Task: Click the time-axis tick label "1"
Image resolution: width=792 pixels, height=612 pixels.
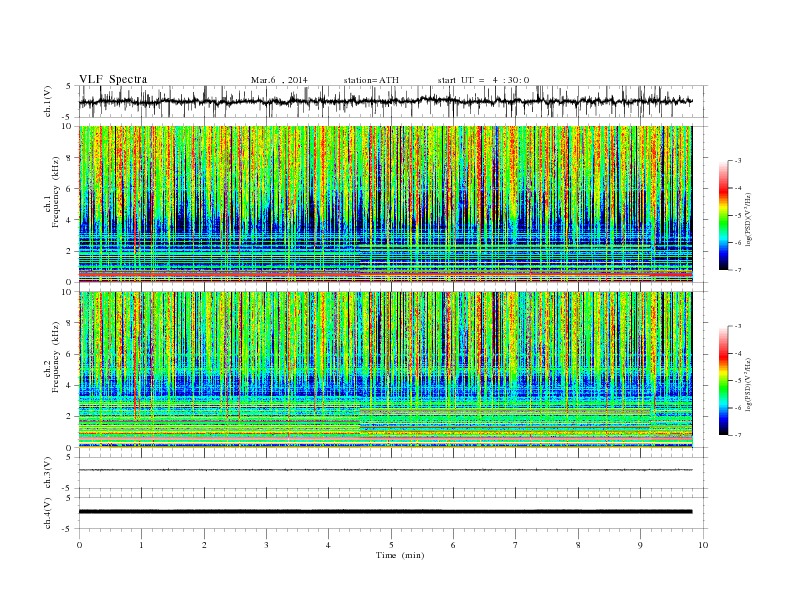Action: click(141, 545)
